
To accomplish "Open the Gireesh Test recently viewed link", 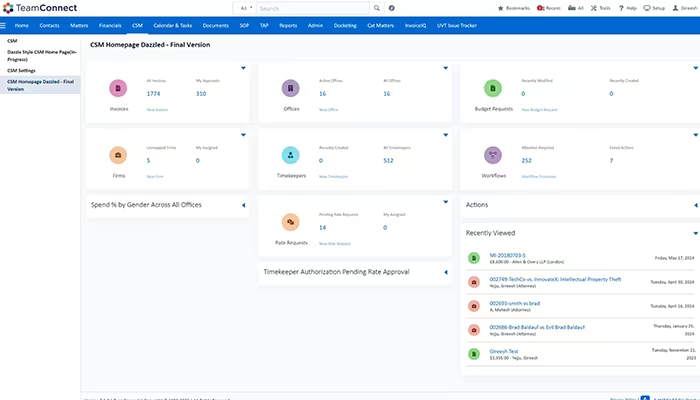I will coord(504,351).
